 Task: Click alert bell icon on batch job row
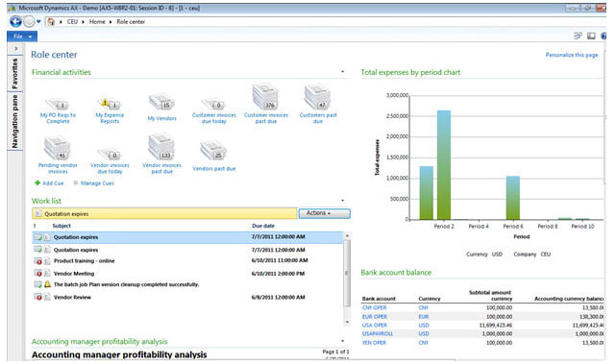pyautogui.click(x=47, y=284)
